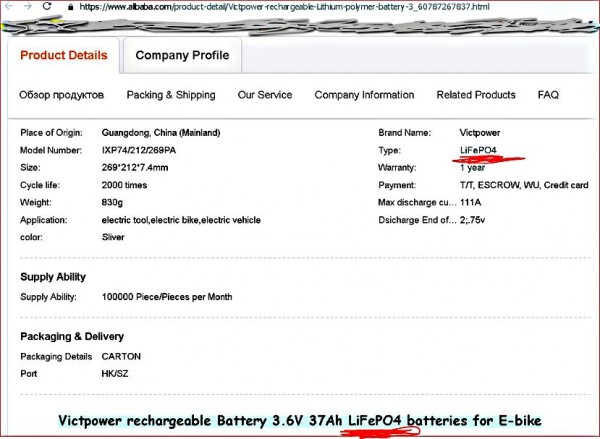
Task: Click the '1 year' warranty value
Action: [472, 167]
